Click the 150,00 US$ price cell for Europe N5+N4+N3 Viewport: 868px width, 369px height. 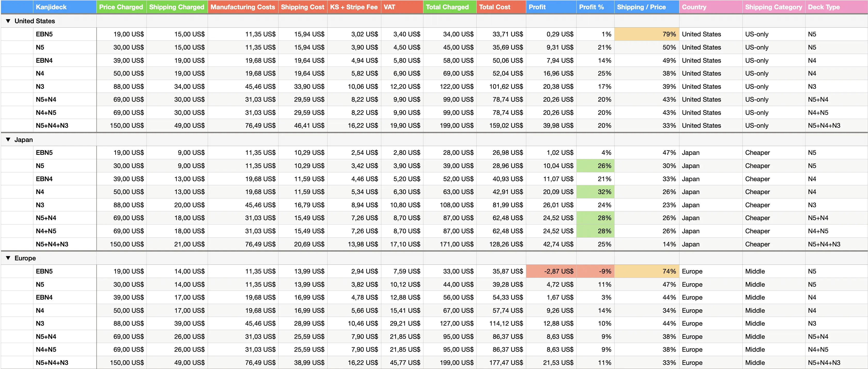(121, 363)
